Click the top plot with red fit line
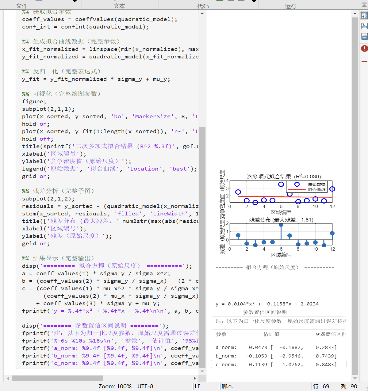 tap(281, 192)
